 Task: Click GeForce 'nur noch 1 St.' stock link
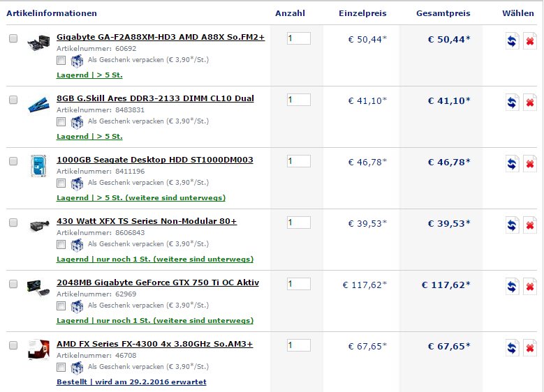click(x=155, y=321)
